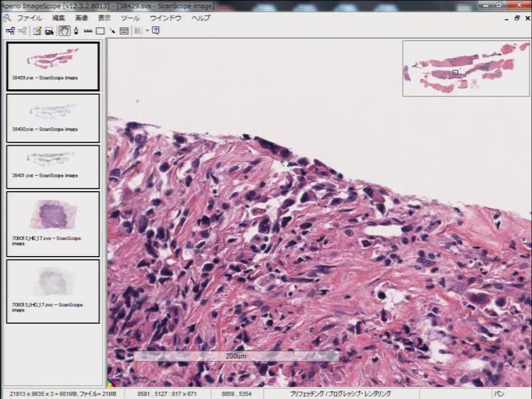Click the snapshot save toolbar icon
Image resolution: width=532 pixels, height=399 pixels.
click(x=49, y=31)
